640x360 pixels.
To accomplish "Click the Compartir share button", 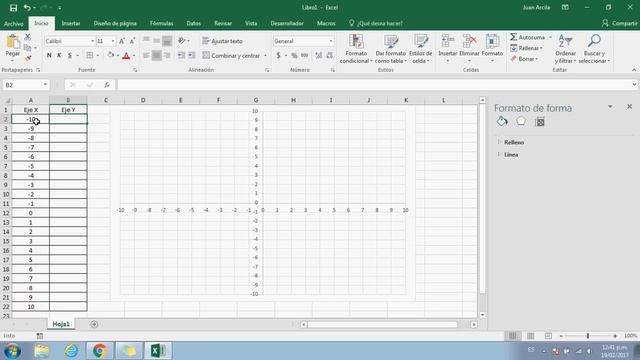I will point(620,23).
